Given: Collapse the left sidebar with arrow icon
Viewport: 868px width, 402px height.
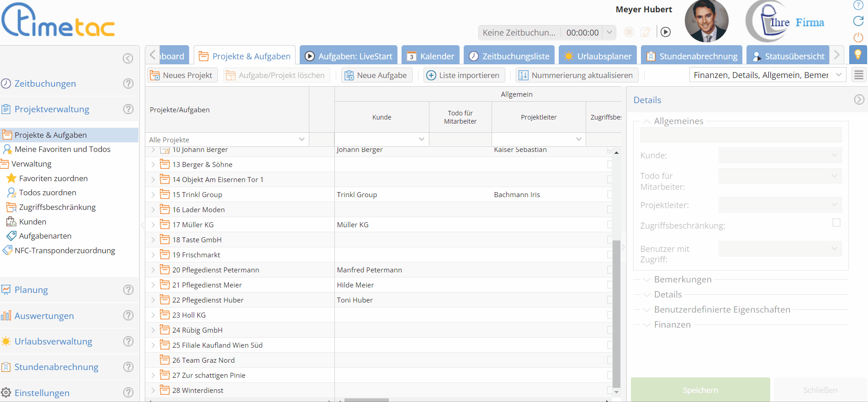Looking at the screenshot, I should (128, 58).
